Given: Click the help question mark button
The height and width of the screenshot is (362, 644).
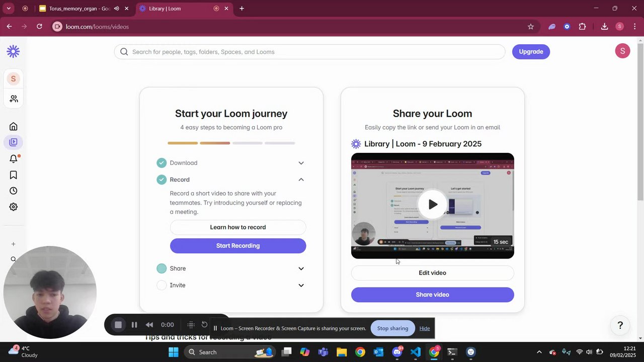Looking at the screenshot, I should point(620,325).
